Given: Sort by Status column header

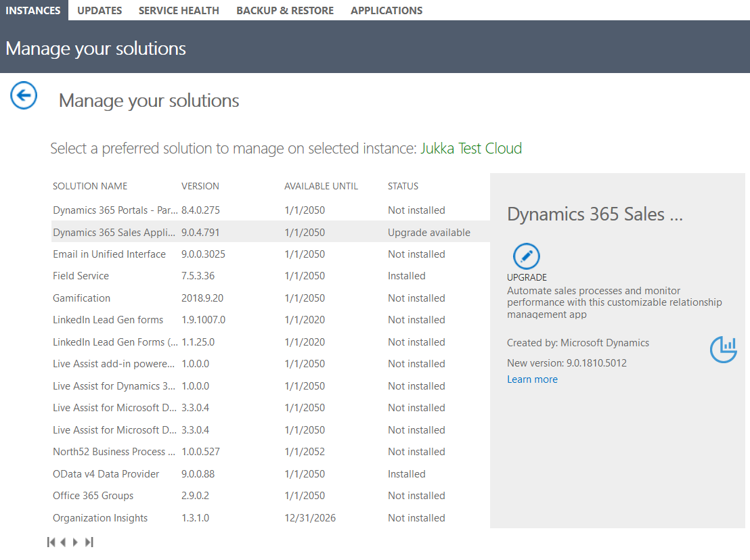Looking at the screenshot, I should tap(403, 187).
